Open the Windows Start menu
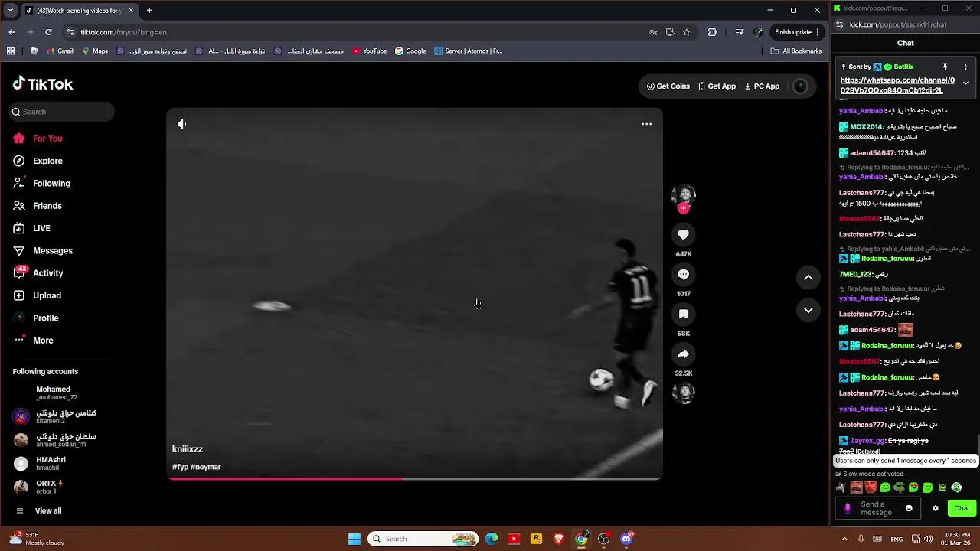Viewport: 980px width, 551px height. click(354, 539)
